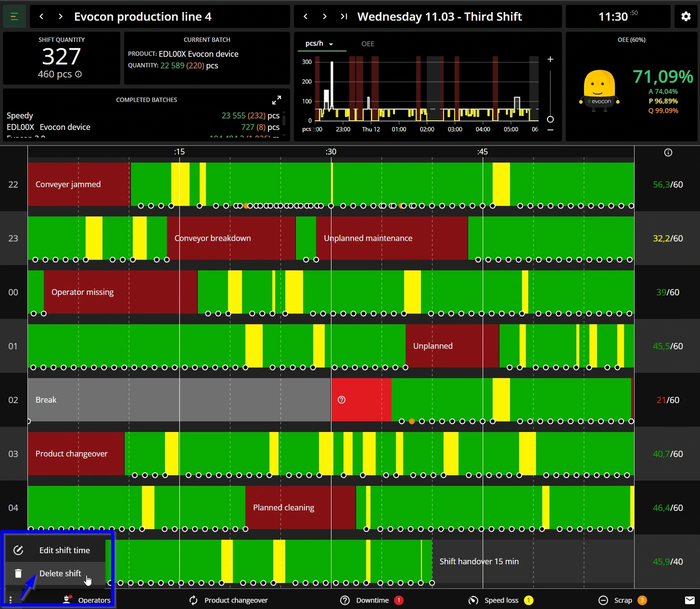Click hour 02 total 21/60
The height and width of the screenshot is (609, 700).
[668, 400]
